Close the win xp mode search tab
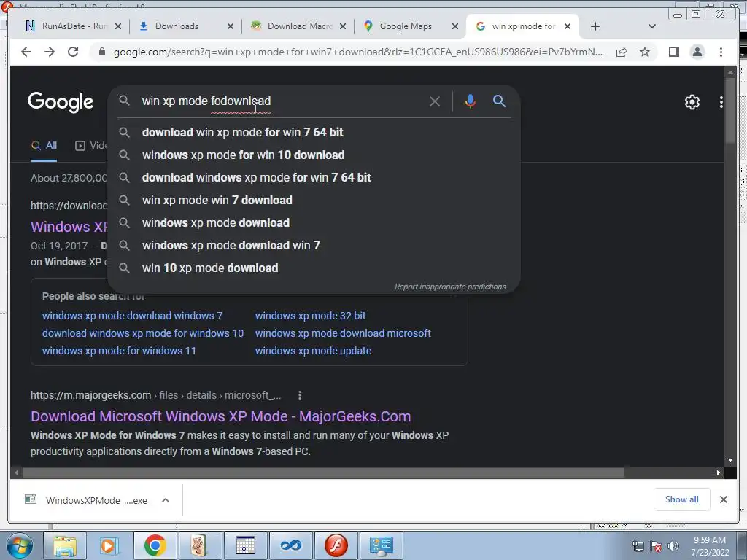Screen dimensions: 747x560 (568, 26)
